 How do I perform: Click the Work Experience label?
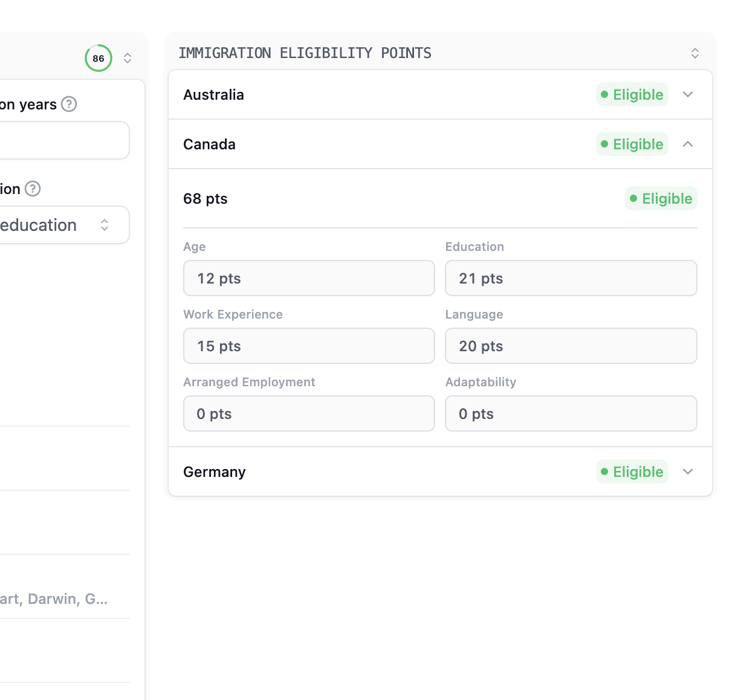coord(233,314)
